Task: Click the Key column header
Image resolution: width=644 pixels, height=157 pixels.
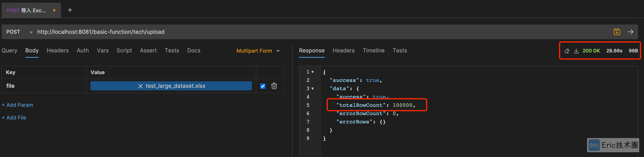Action: [10, 72]
